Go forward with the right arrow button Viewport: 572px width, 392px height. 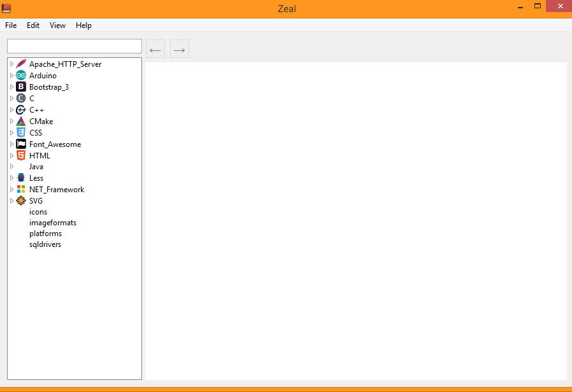pyautogui.click(x=180, y=49)
